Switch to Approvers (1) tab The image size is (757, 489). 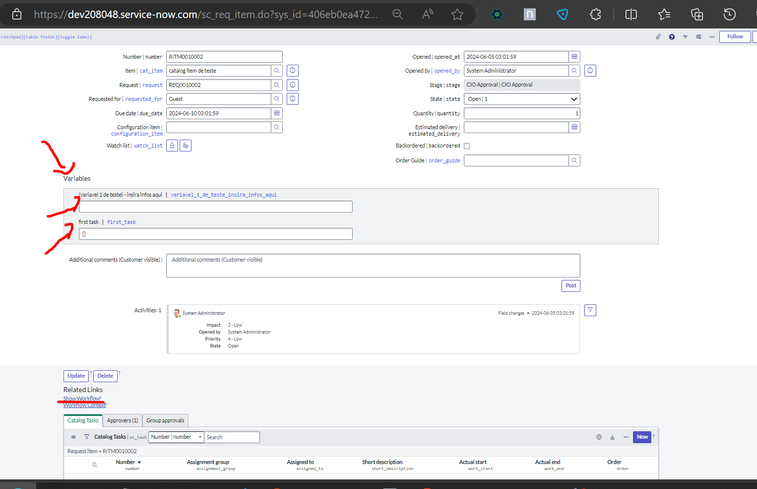[x=123, y=420]
